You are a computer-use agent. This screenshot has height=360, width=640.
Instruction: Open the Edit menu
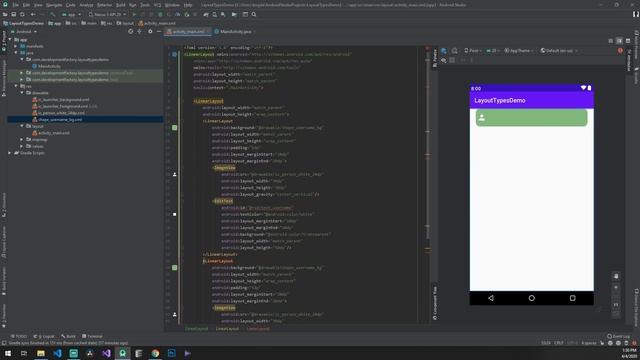pos(26,5)
